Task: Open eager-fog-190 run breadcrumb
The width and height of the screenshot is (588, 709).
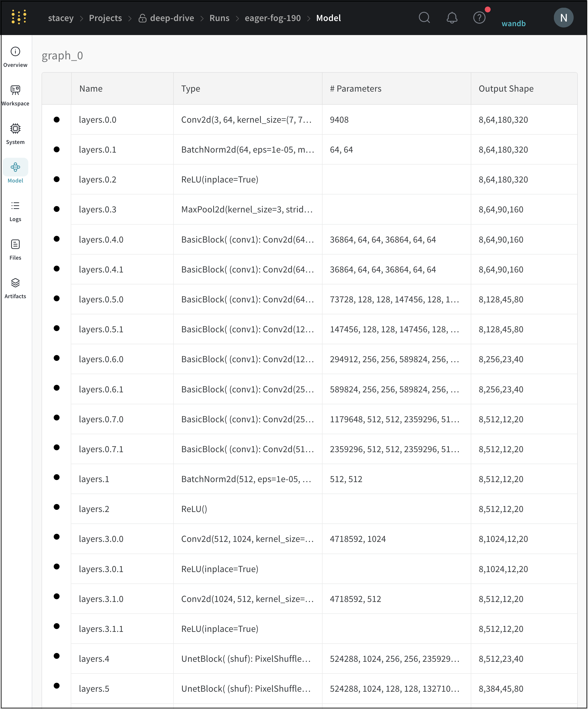Action: [x=273, y=18]
